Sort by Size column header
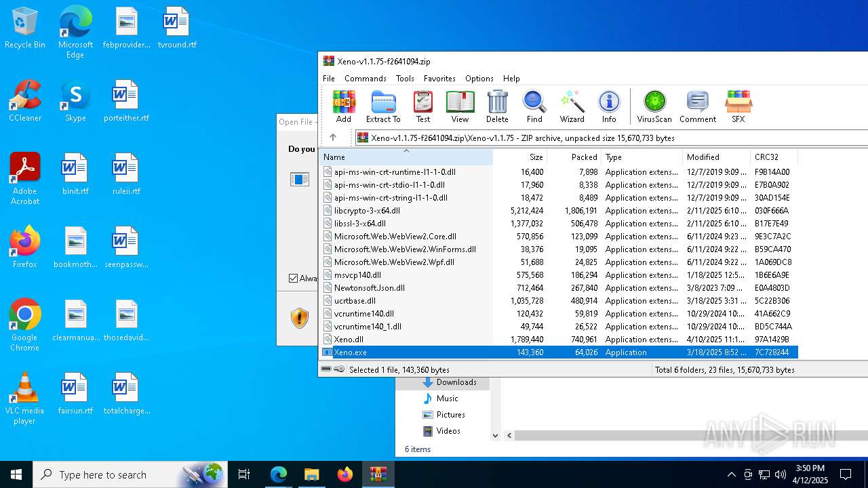The image size is (868, 488). coord(520,157)
